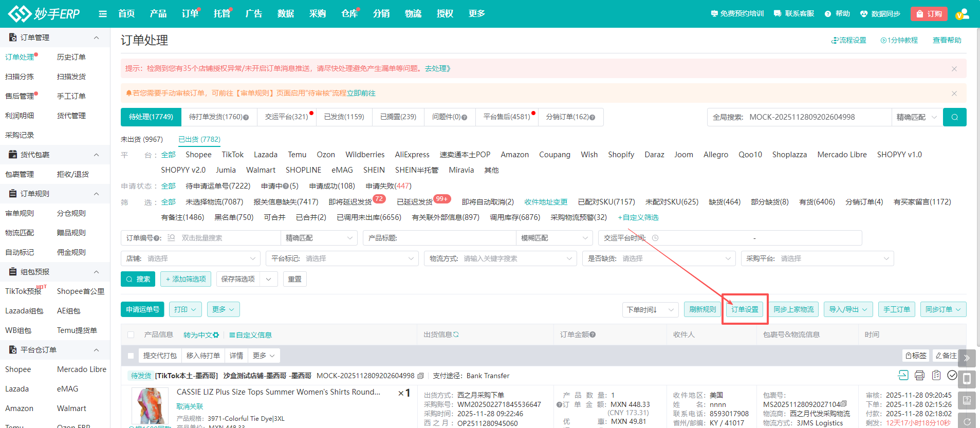Click the gear icon beside 转为中文
Screen dimensions: 980x428
[x=216, y=335]
